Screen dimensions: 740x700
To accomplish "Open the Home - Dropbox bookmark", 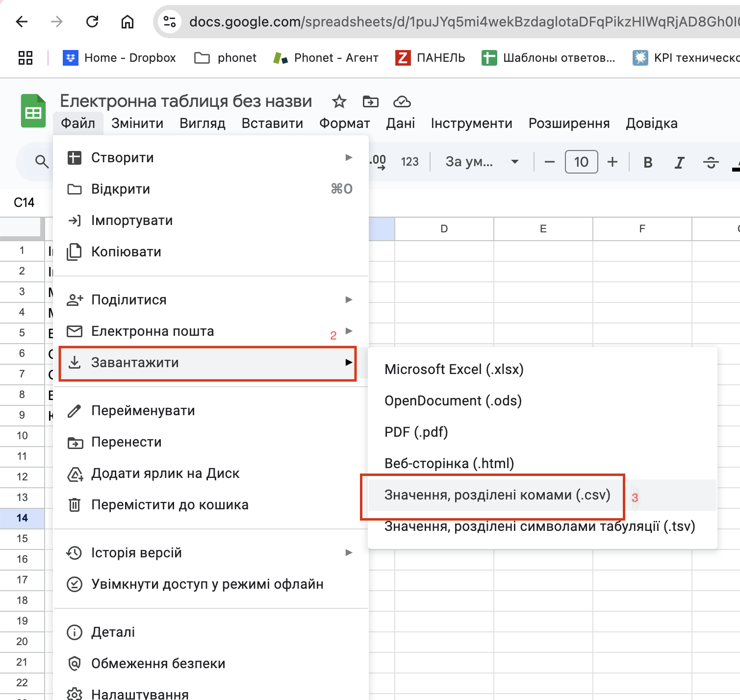I will tap(119, 58).
